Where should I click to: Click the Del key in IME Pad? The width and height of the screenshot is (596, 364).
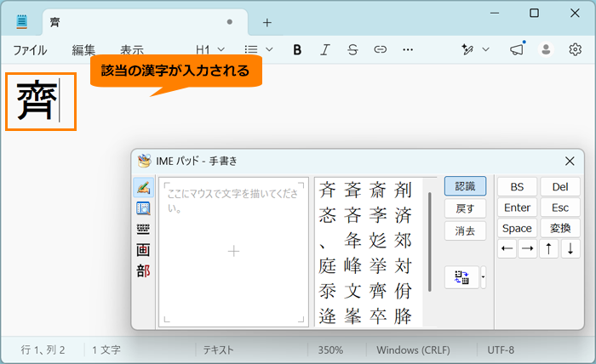tap(560, 187)
